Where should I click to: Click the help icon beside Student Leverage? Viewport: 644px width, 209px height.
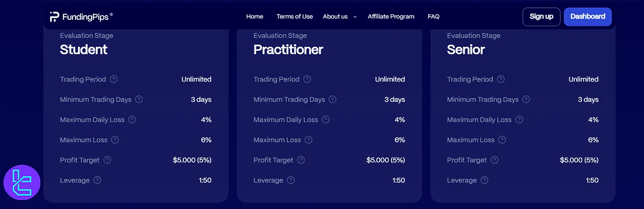[97, 180]
